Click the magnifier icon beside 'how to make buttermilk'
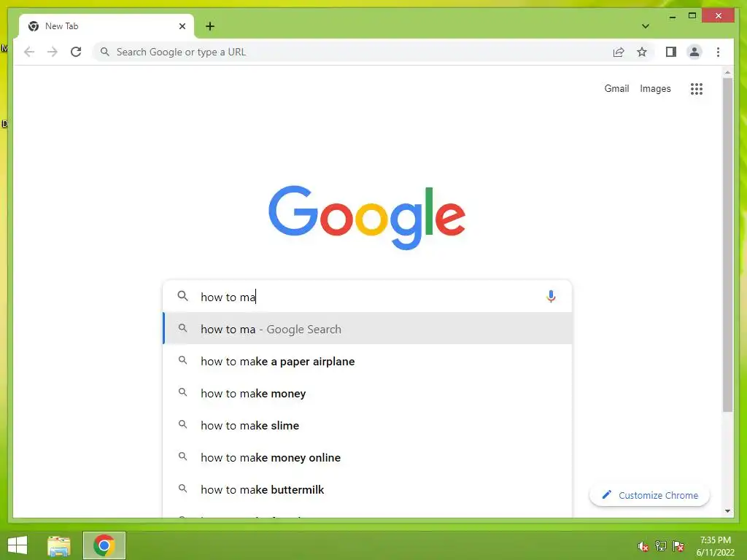Screen dimensions: 747x560 pos(182,489)
